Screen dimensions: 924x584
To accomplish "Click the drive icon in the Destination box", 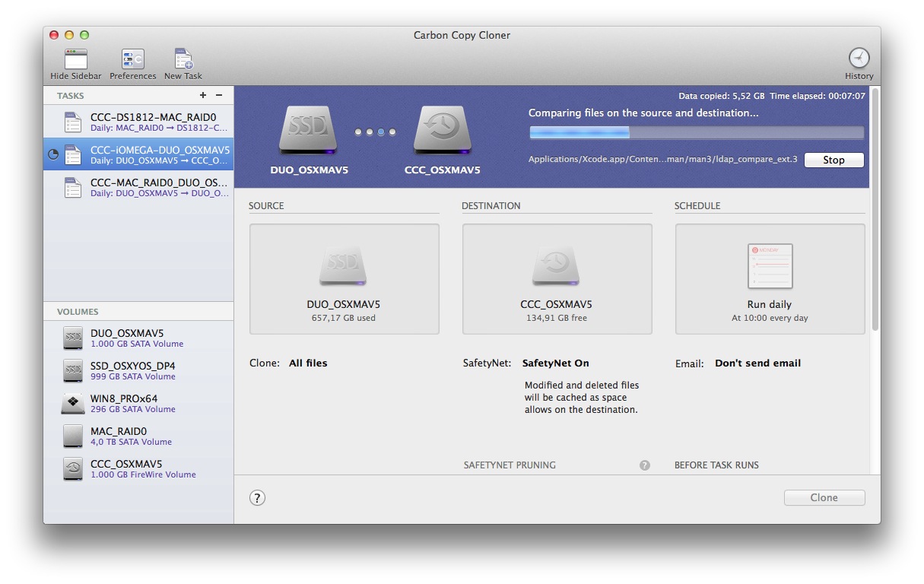I will tap(557, 265).
